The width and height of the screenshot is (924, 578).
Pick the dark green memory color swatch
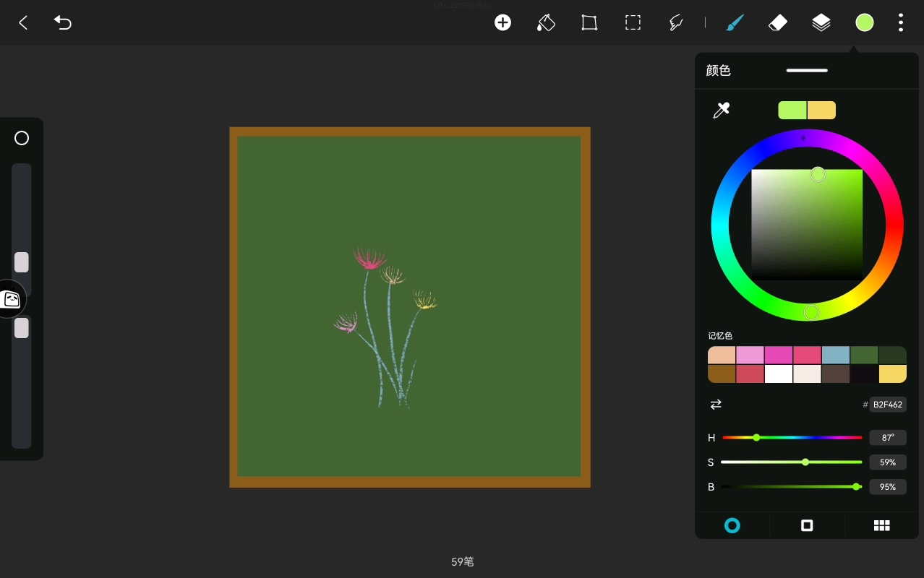tap(893, 355)
